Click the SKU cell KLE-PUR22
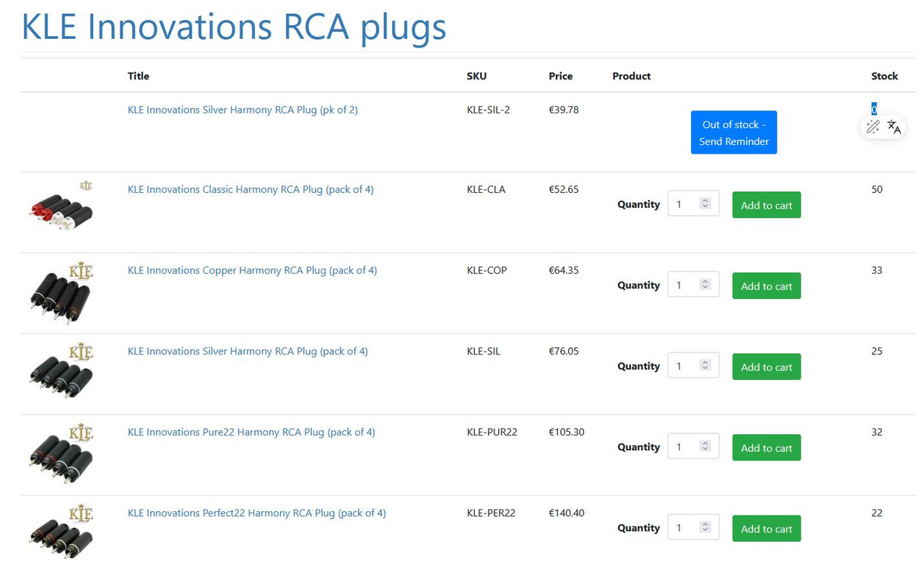This screenshot has width=924, height=587. click(x=492, y=432)
